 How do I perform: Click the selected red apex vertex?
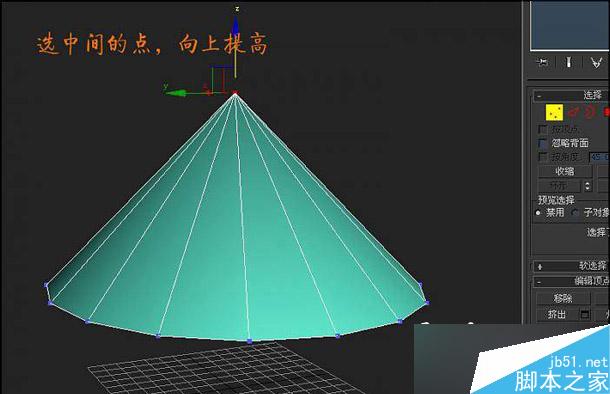click(x=235, y=93)
